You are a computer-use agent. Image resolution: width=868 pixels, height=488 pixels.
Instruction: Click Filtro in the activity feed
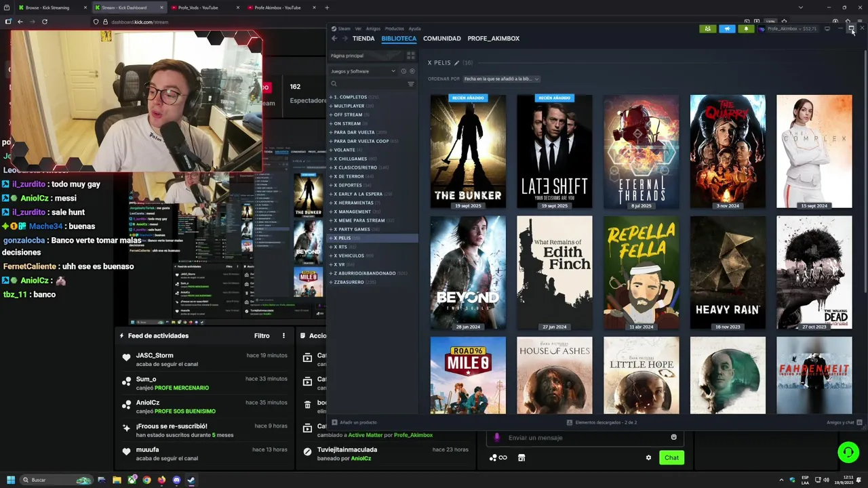(x=262, y=335)
